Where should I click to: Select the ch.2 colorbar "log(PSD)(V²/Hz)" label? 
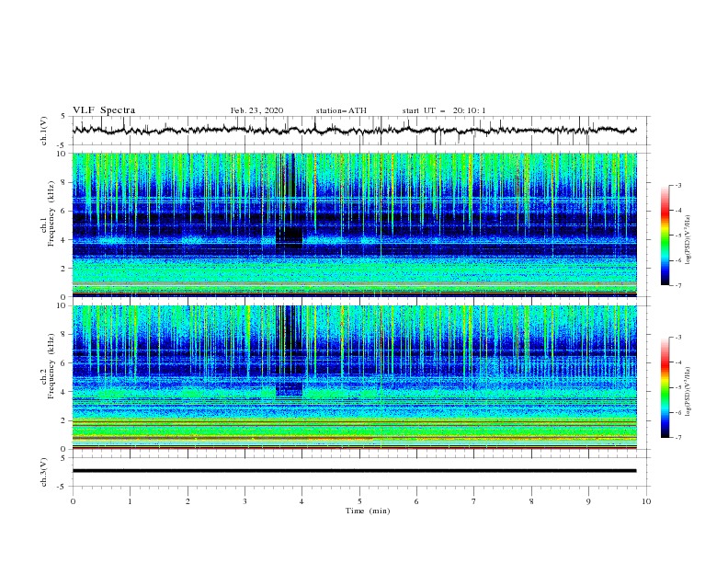688,392
